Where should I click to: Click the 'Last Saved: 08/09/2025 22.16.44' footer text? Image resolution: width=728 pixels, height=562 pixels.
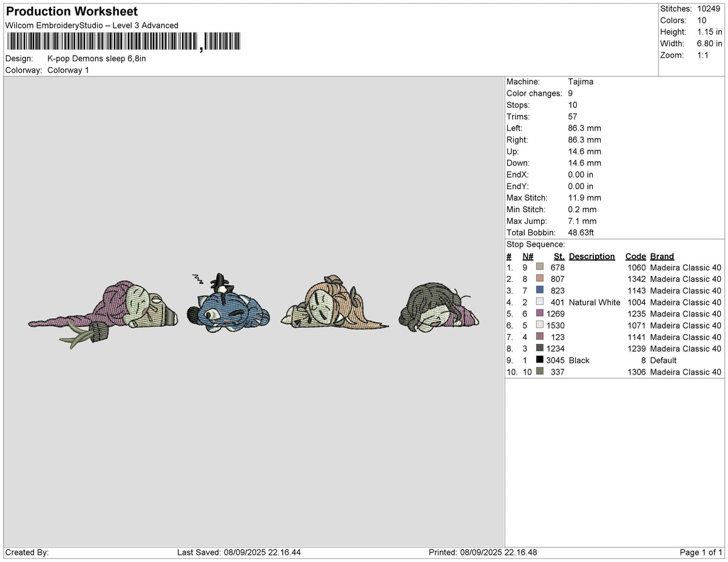coord(239,552)
